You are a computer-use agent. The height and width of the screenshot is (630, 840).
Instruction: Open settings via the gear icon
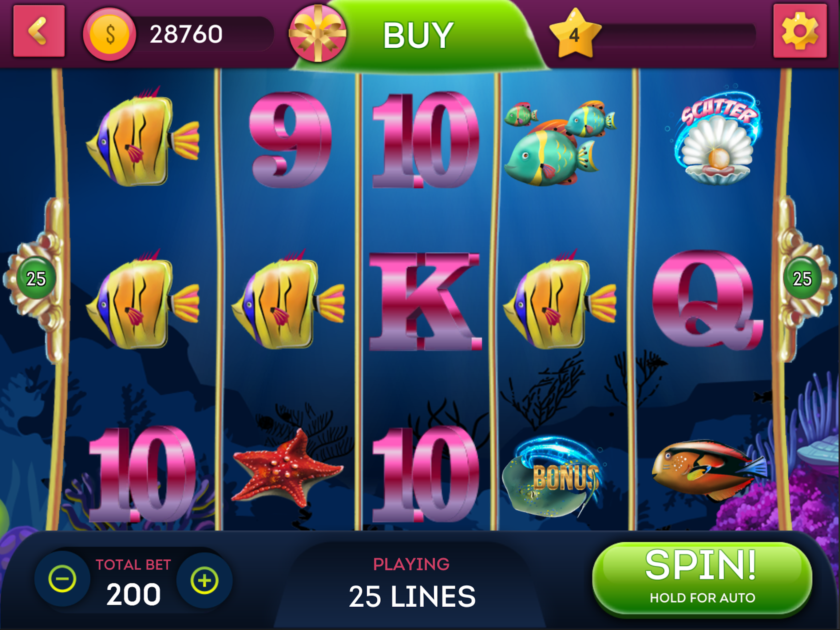pyautogui.click(x=800, y=31)
